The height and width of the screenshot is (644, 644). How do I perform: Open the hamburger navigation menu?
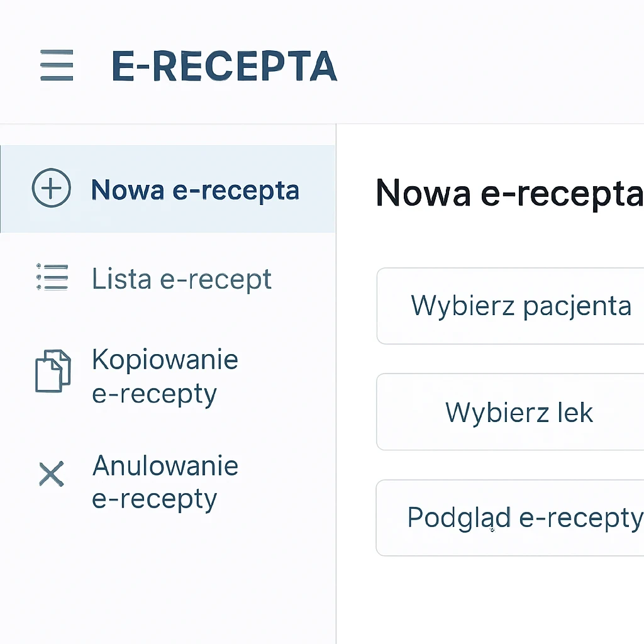click(x=56, y=65)
